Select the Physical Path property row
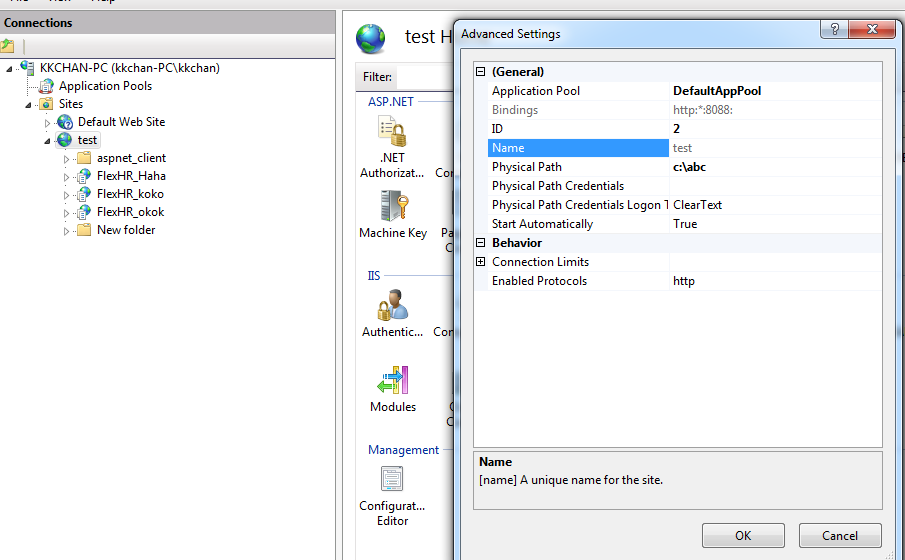This screenshot has height=560, width=905. point(685,167)
